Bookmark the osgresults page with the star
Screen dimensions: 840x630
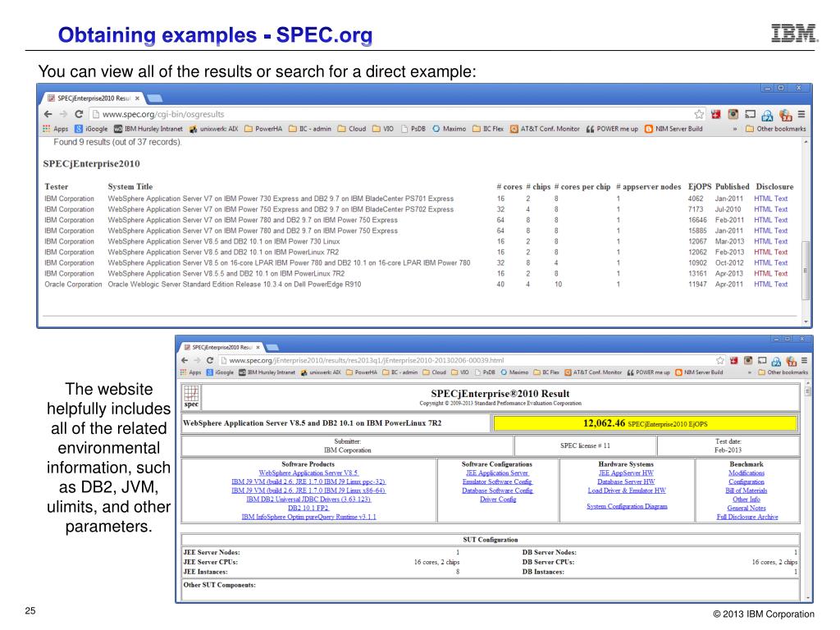pyautogui.click(x=699, y=114)
